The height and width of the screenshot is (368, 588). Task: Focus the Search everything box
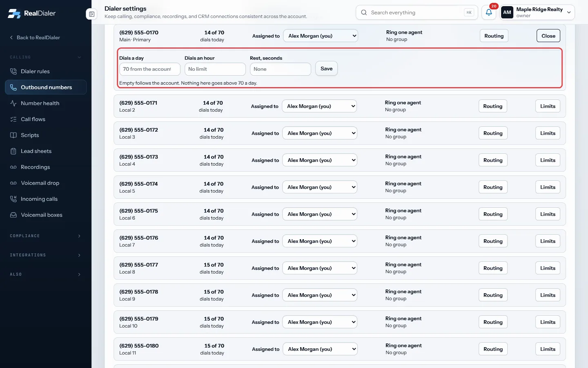point(417,13)
